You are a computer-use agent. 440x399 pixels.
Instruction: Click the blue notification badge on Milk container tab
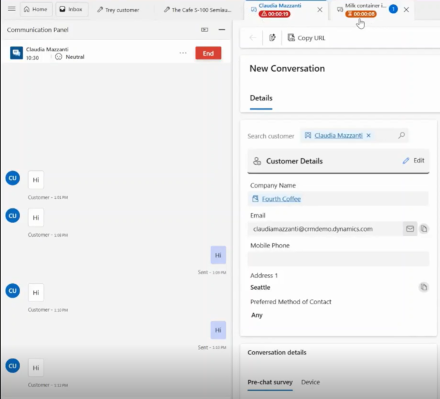[x=393, y=9]
